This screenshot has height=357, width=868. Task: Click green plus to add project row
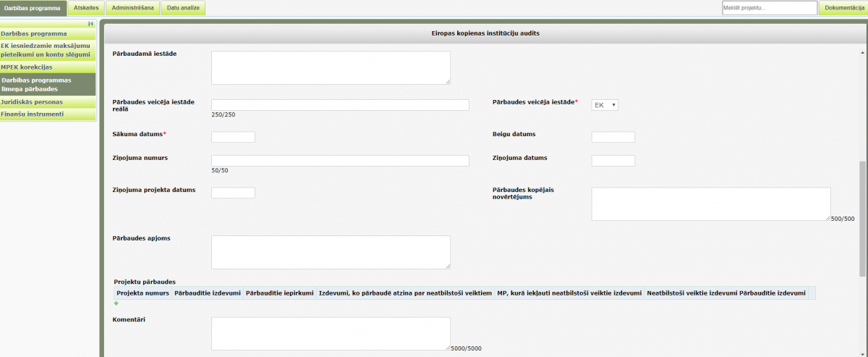tap(116, 303)
